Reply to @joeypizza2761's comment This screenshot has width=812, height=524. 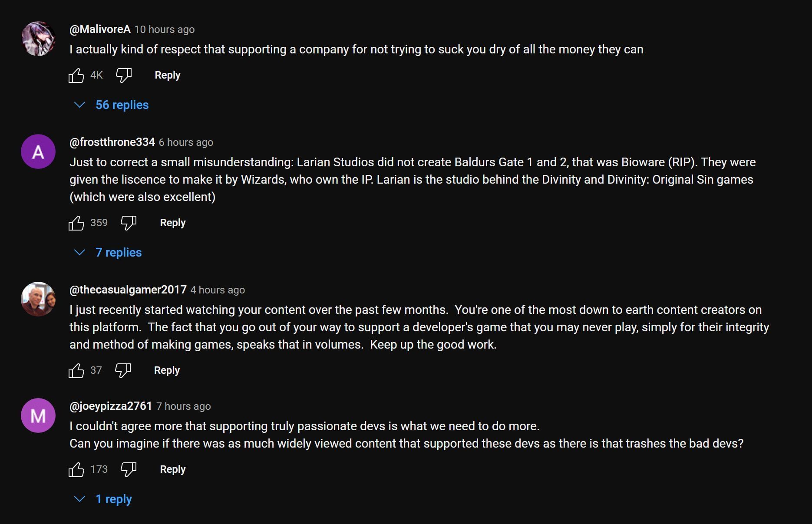(x=173, y=469)
